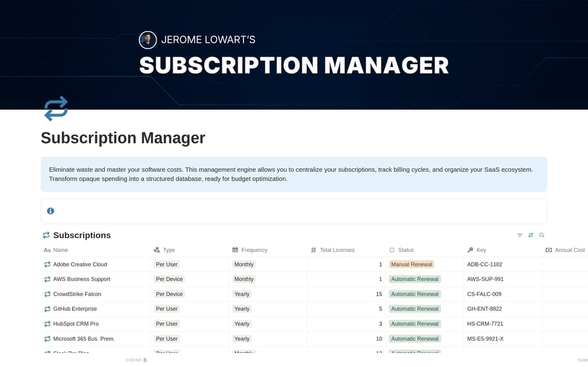Click the Annual Cost column header
This screenshot has height=367, width=588.
coord(565,250)
